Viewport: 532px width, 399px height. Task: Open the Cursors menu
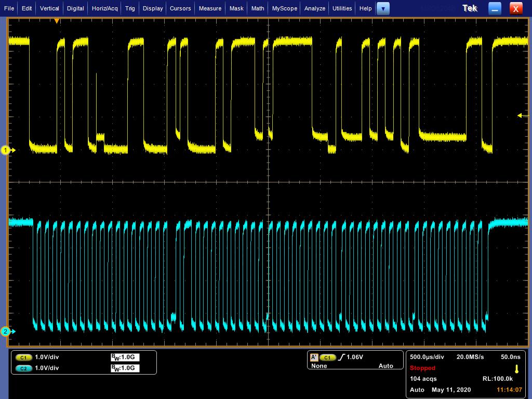pyautogui.click(x=180, y=8)
